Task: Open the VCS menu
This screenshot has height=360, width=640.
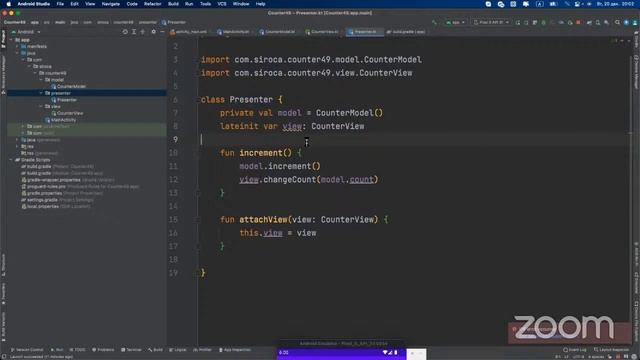Action: 222,4
